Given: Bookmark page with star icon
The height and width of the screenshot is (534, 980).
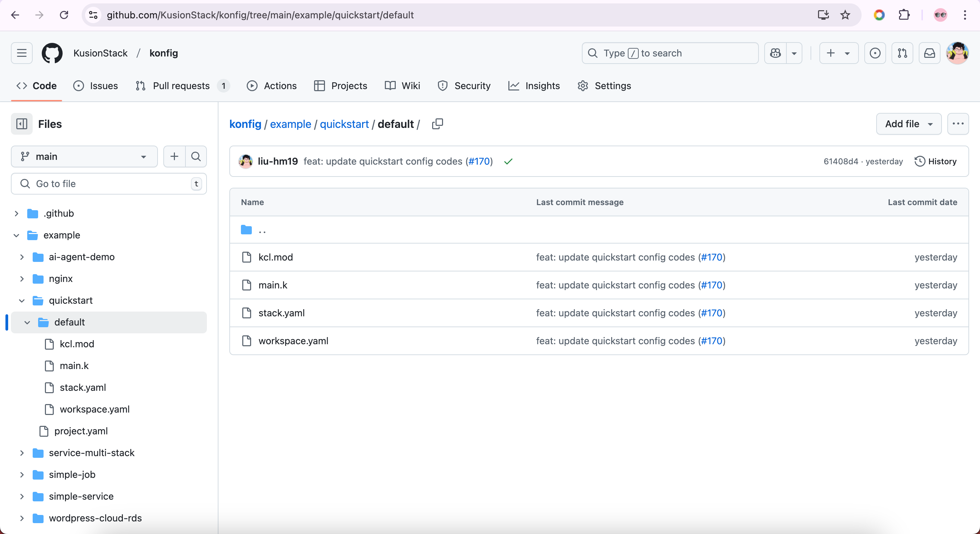Looking at the screenshot, I should tap(845, 15).
